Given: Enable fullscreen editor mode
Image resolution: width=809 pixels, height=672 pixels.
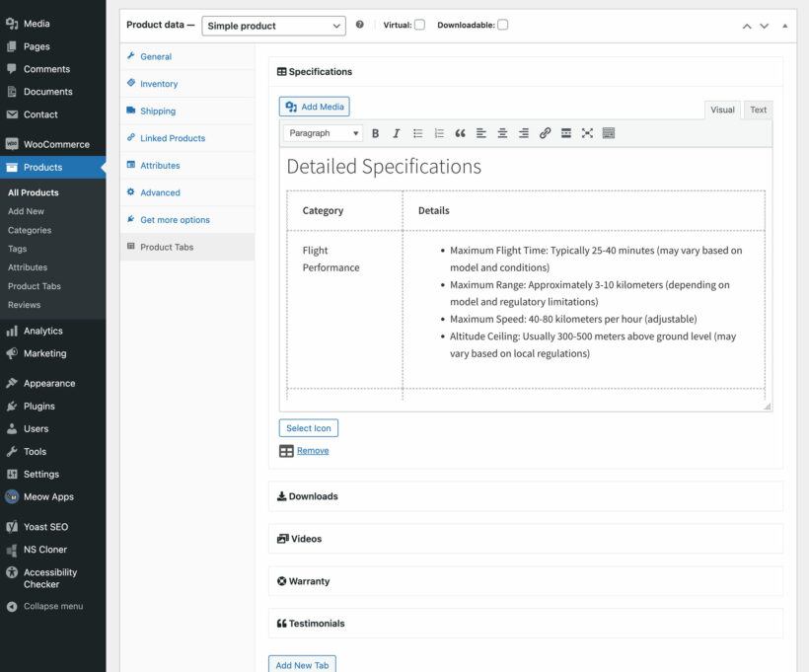Looking at the screenshot, I should (x=587, y=133).
